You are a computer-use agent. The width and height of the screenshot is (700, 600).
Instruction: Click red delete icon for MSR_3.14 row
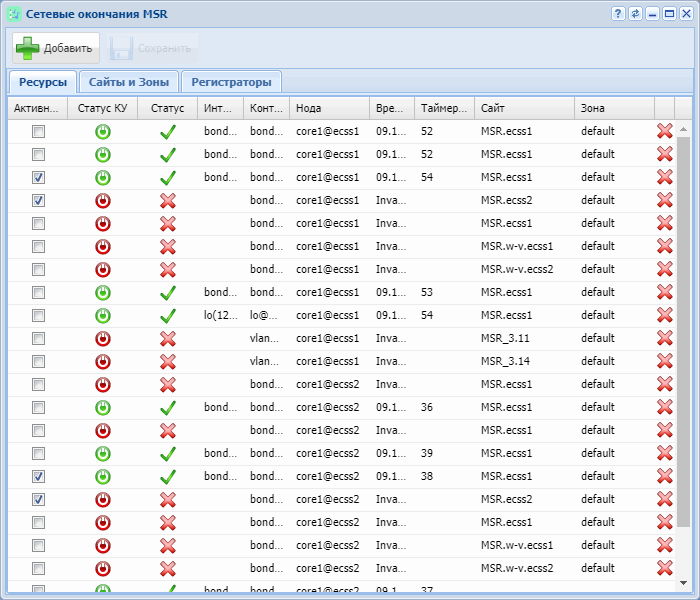[x=664, y=361]
